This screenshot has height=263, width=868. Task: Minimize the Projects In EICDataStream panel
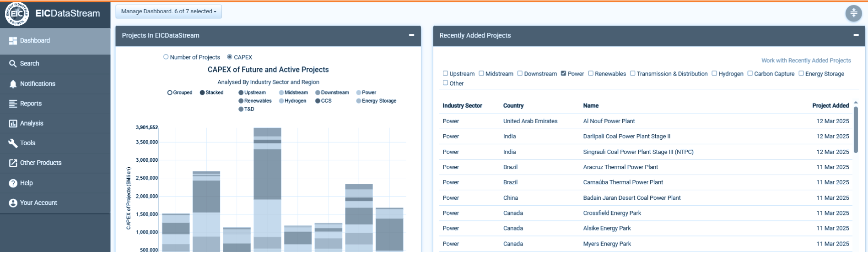pyautogui.click(x=411, y=35)
